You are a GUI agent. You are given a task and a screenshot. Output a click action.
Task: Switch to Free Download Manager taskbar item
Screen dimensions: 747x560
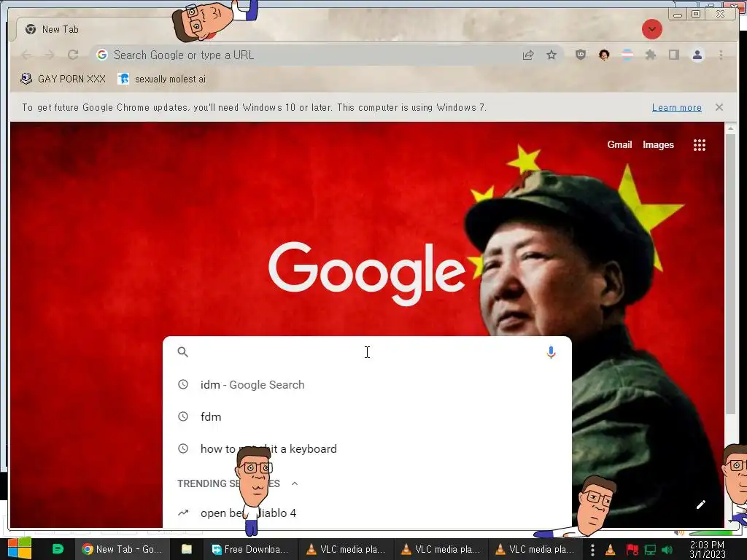[252, 549]
